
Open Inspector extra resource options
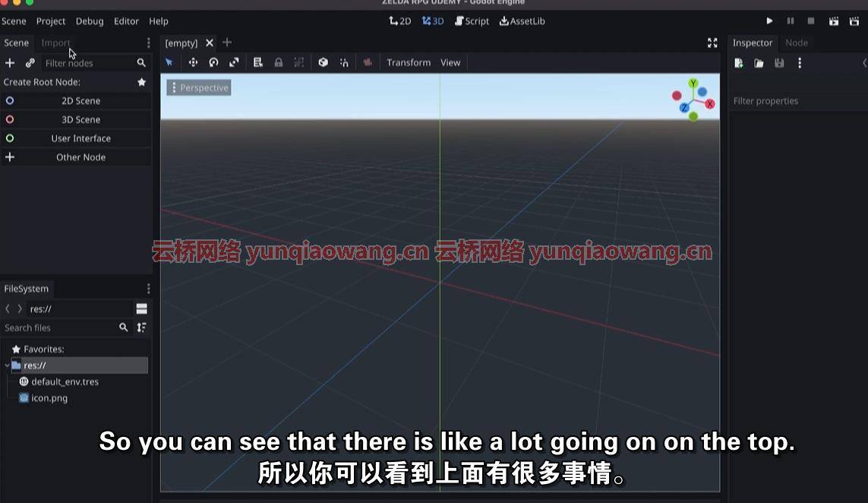800,63
